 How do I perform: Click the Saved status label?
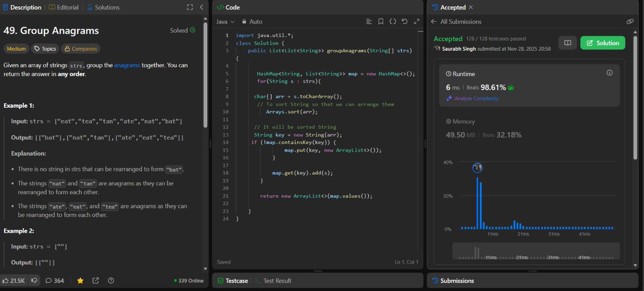coord(224,262)
